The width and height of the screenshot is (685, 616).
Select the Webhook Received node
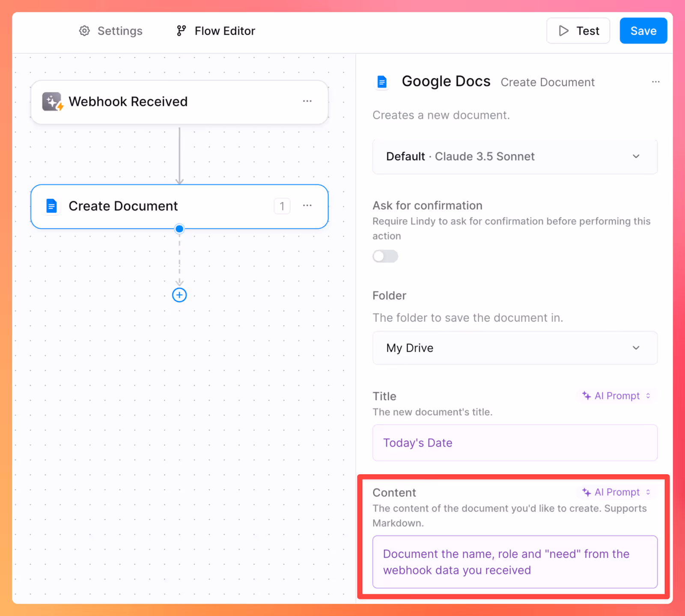179,102
